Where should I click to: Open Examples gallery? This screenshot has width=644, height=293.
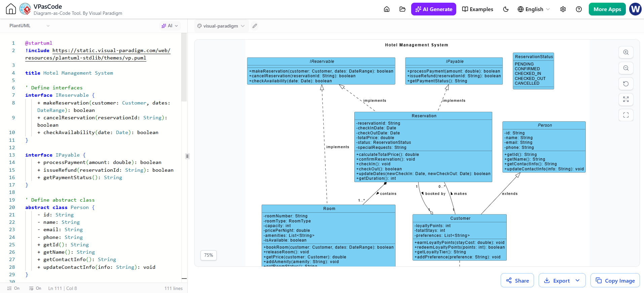pos(477,9)
